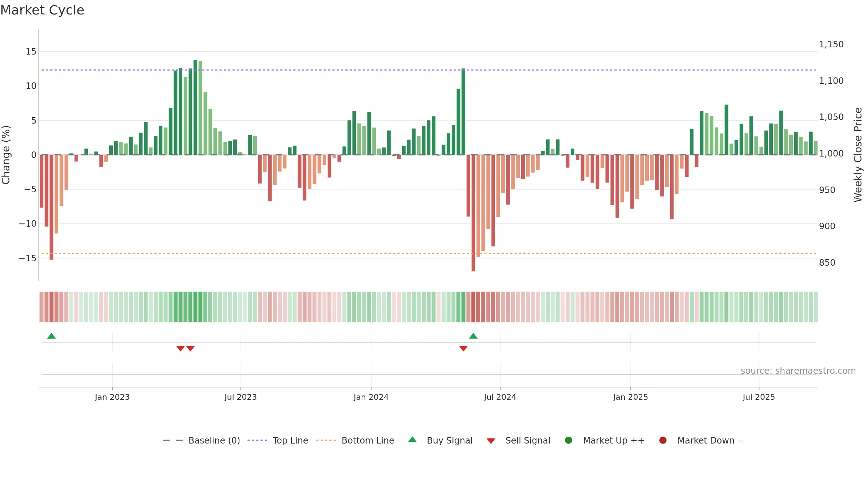Click the 1,050 price axis label
Viewport: 868px width, 488px height.
[831, 117]
